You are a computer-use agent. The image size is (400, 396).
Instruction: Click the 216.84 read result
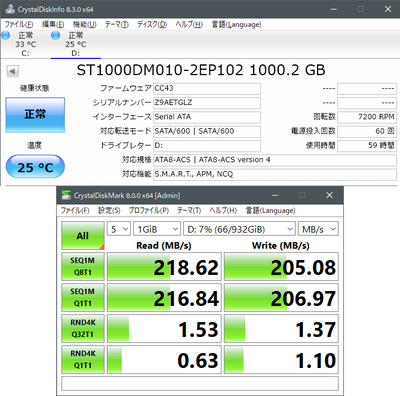coord(164,297)
